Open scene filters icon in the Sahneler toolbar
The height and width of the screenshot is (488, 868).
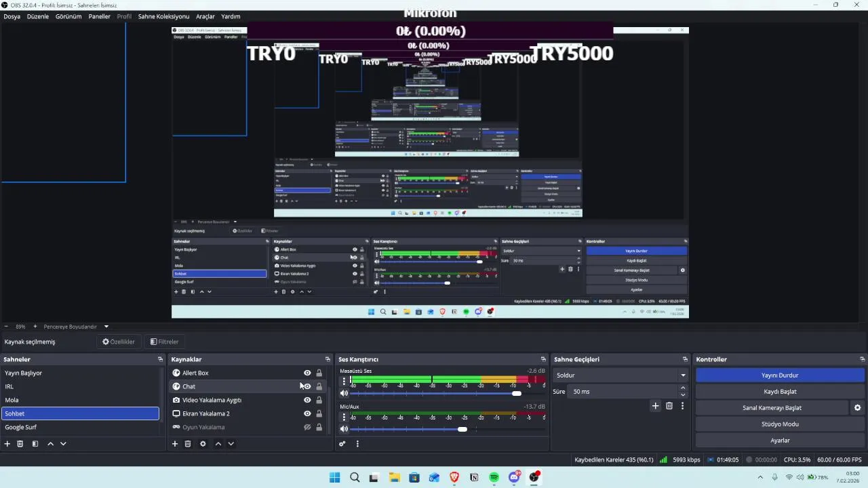(35, 444)
